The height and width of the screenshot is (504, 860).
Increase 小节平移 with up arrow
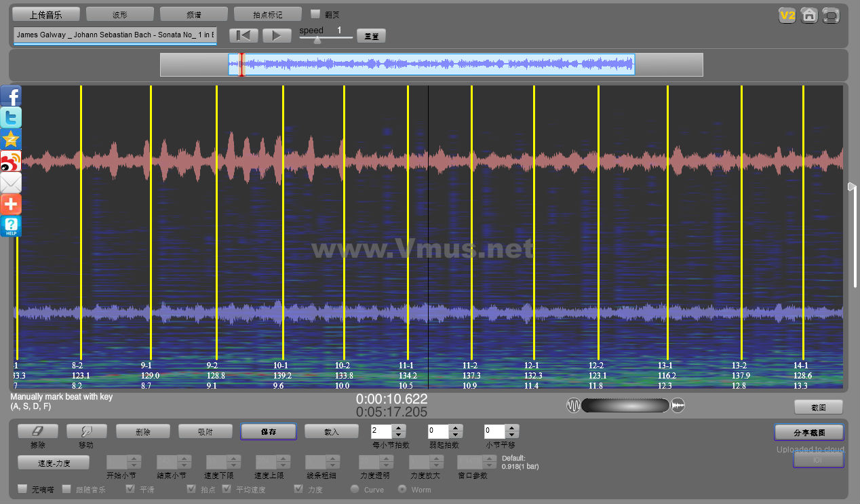[512, 428]
